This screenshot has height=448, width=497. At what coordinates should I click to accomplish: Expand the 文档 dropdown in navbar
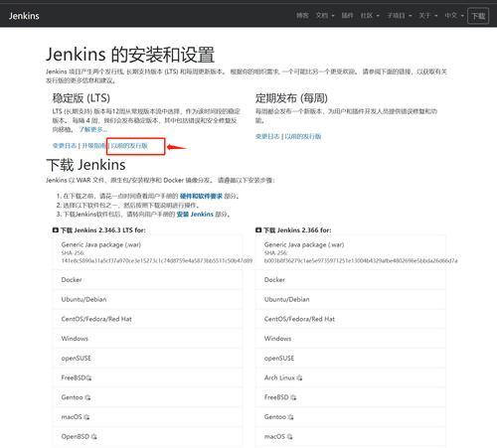point(325,16)
